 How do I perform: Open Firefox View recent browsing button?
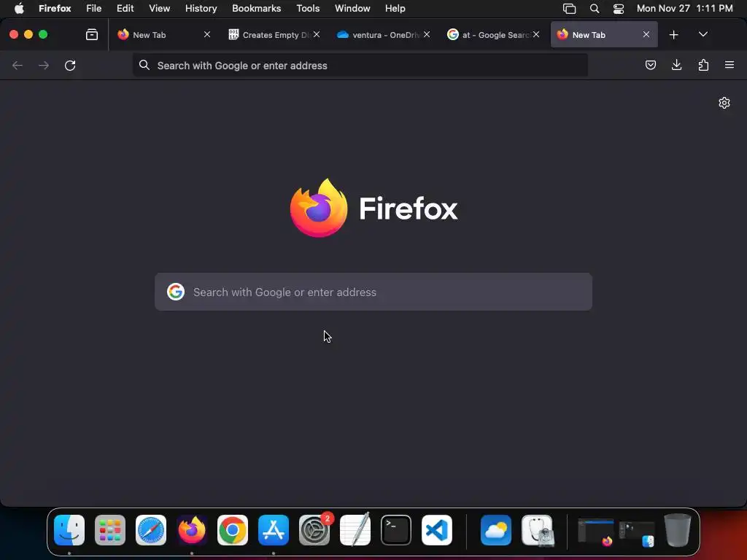tap(91, 35)
